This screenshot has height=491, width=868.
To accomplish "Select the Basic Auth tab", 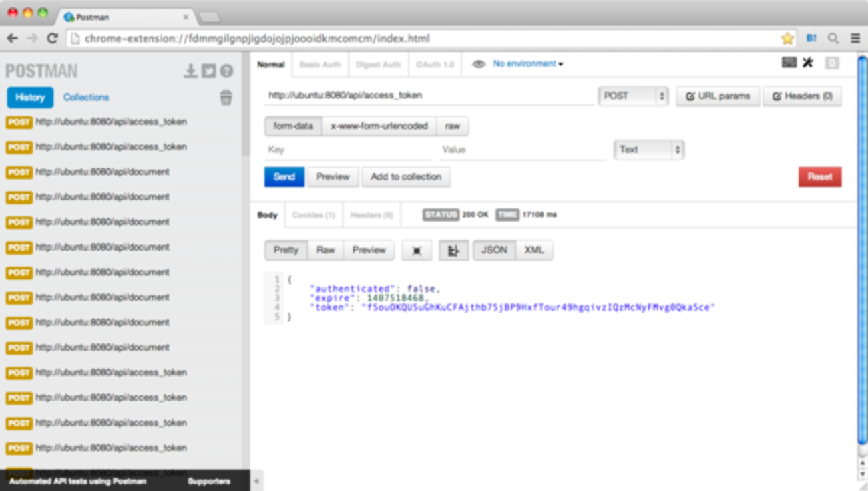I will coord(320,65).
